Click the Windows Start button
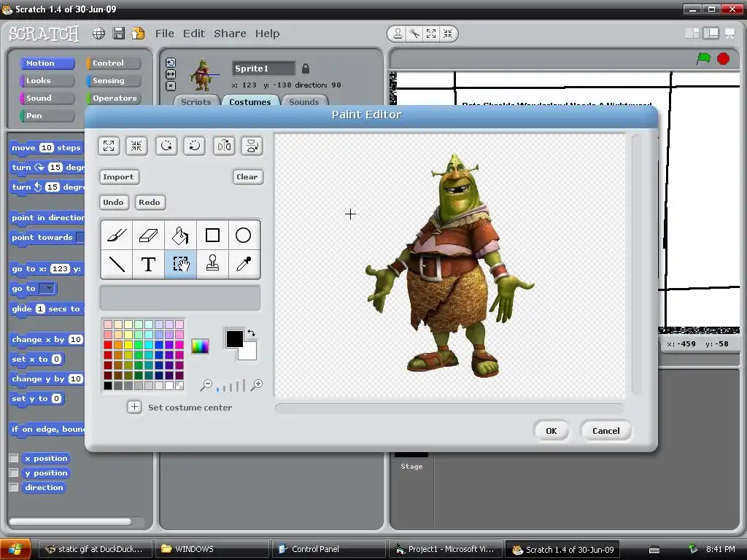747x560 pixels. tap(15, 549)
